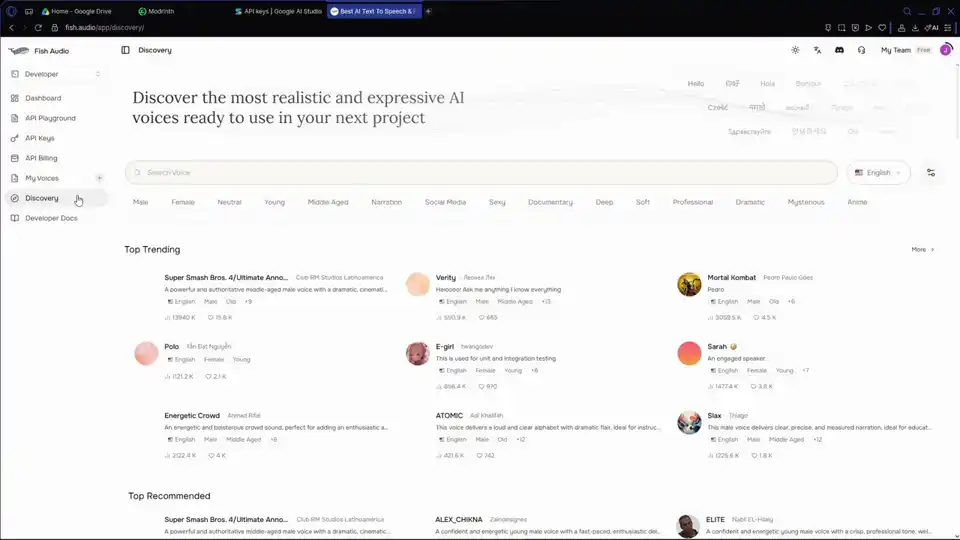Toggle the Mysterious filter tag
The image size is (960, 540).
(806, 202)
